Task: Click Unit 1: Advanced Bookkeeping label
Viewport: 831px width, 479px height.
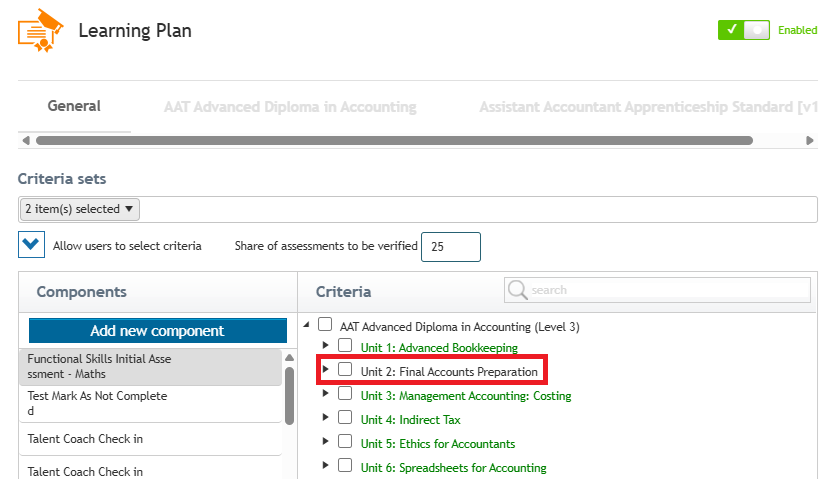Action: (439, 348)
